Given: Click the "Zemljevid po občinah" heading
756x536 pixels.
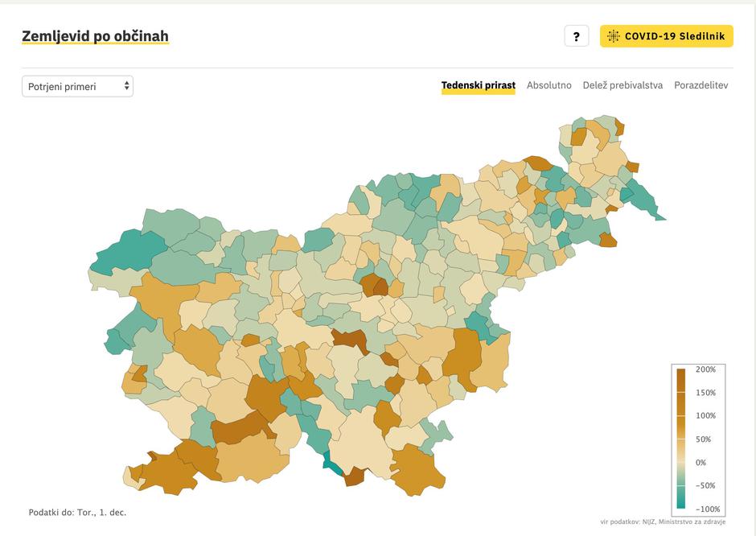Looking at the screenshot, I should click(96, 35).
